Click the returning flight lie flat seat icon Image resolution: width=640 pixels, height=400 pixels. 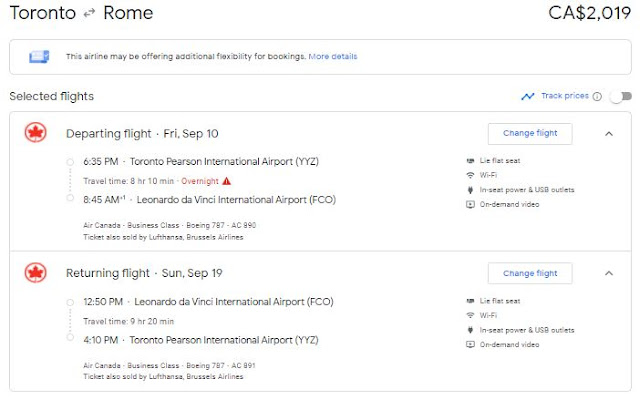(x=470, y=301)
